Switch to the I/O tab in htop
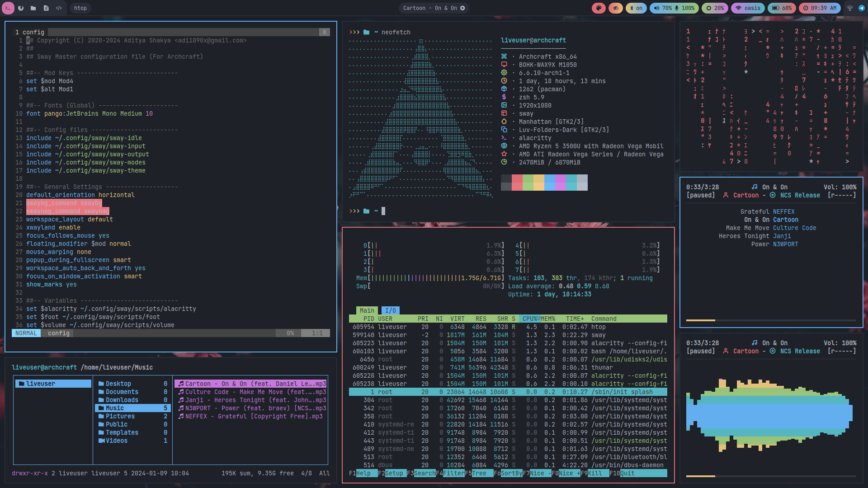This screenshot has width=868, height=488. tap(391, 310)
